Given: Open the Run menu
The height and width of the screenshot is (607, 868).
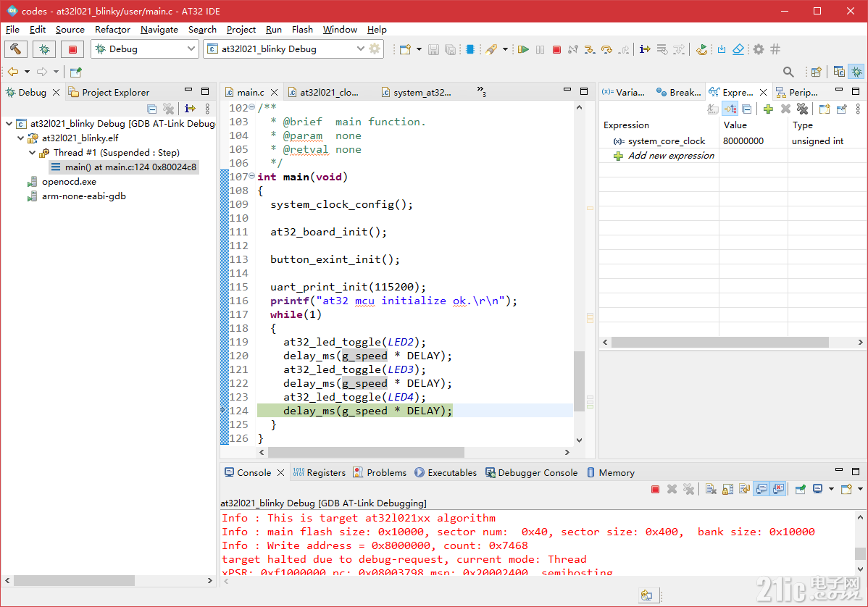Looking at the screenshot, I should 273,29.
